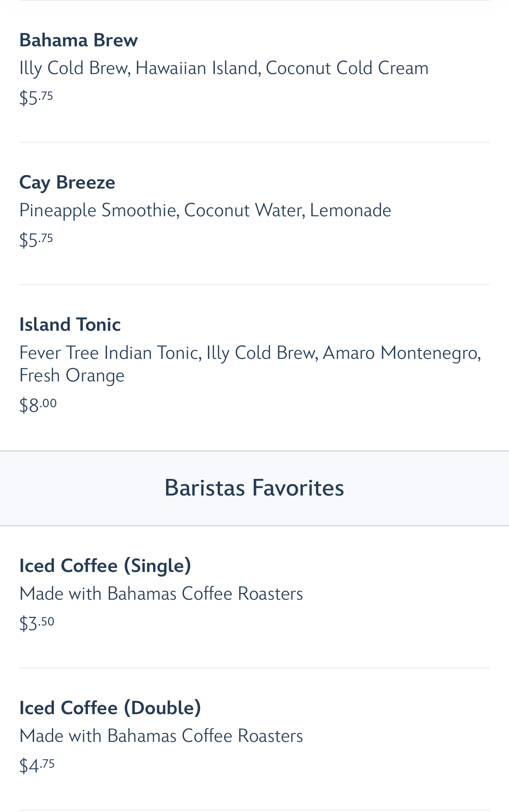Click the Iced Coffee (Double) Roasters description
Viewport: 509px width, 812px height.
(x=161, y=736)
